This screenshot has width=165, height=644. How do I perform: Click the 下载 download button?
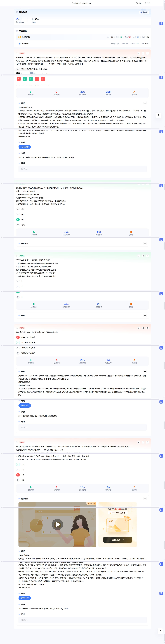(147, 3)
